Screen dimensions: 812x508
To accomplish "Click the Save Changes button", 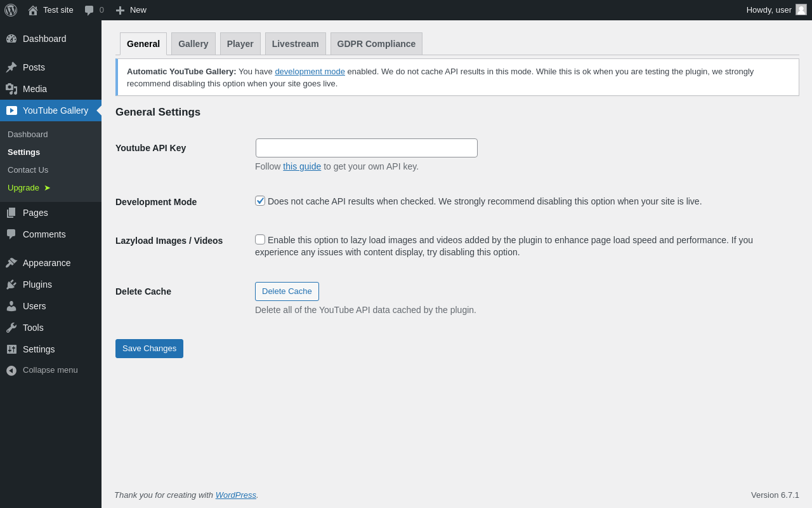I will [149, 349].
